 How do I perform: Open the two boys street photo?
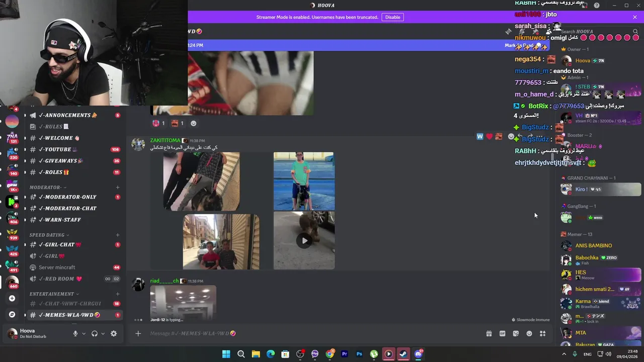point(221,242)
